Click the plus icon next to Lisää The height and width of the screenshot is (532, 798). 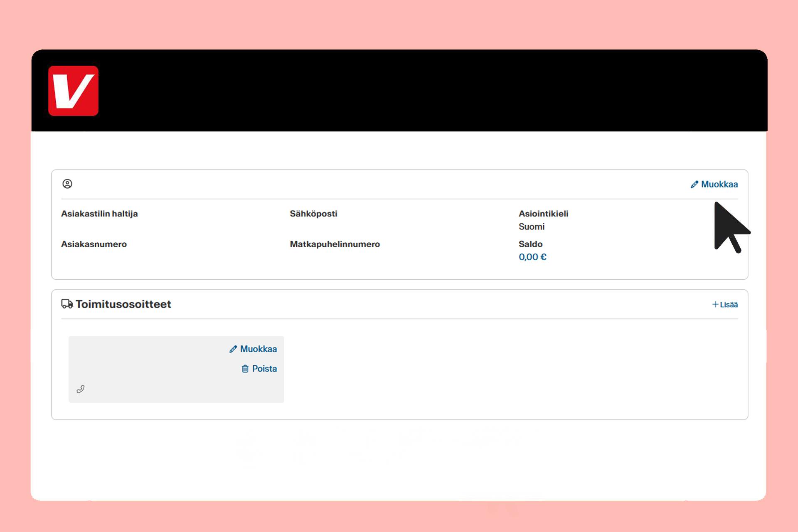pos(715,305)
